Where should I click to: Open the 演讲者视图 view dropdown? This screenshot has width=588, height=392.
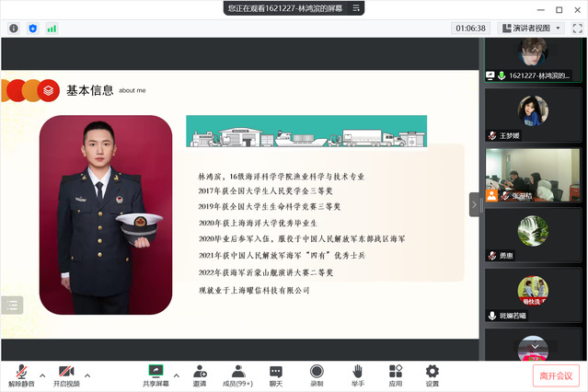[x=530, y=29]
